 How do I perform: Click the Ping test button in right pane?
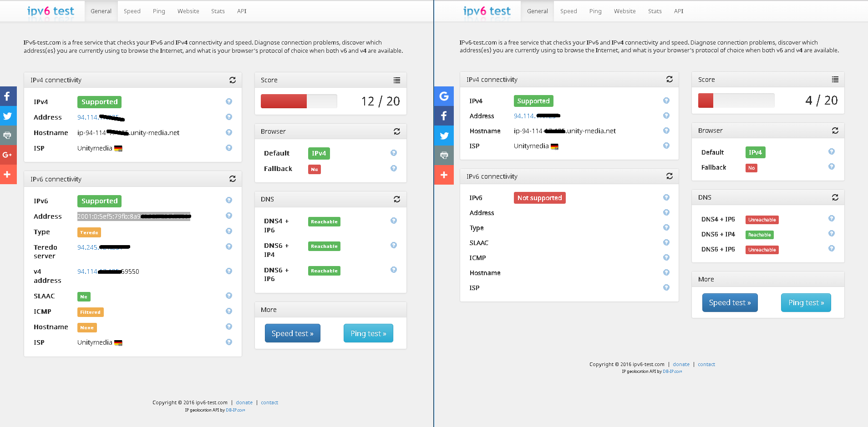point(806,303)
